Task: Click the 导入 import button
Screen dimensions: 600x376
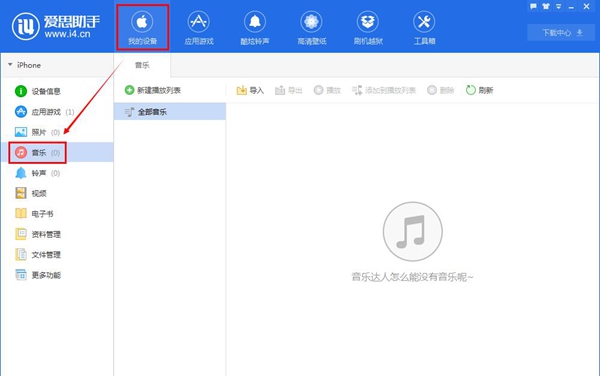Action: pos(250,90)
